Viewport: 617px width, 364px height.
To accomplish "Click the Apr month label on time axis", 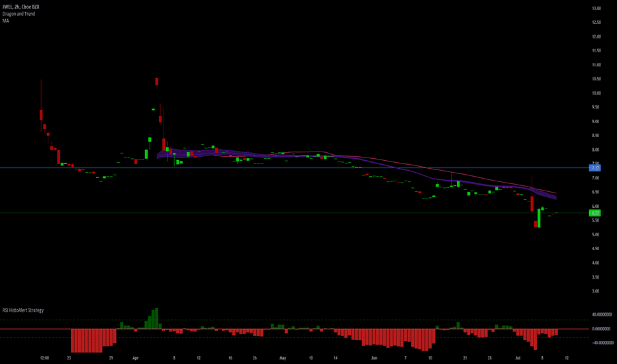I will click(x=136, y=358).
